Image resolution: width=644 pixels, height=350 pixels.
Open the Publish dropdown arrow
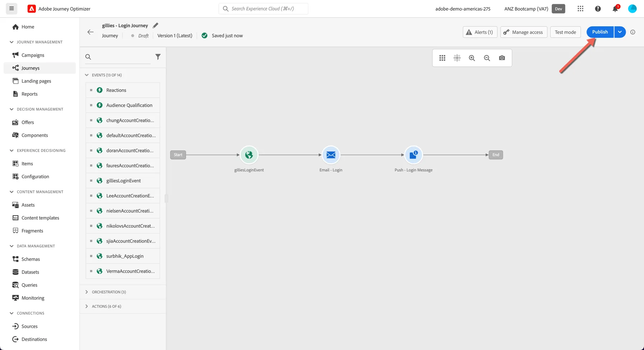[x=620, y=32]
